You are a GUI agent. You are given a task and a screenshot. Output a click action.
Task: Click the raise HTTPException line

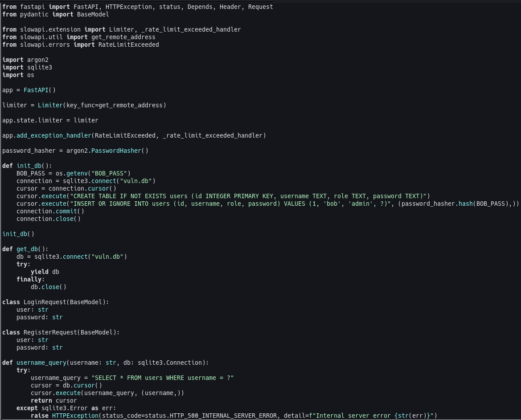(x=234, y=416)
